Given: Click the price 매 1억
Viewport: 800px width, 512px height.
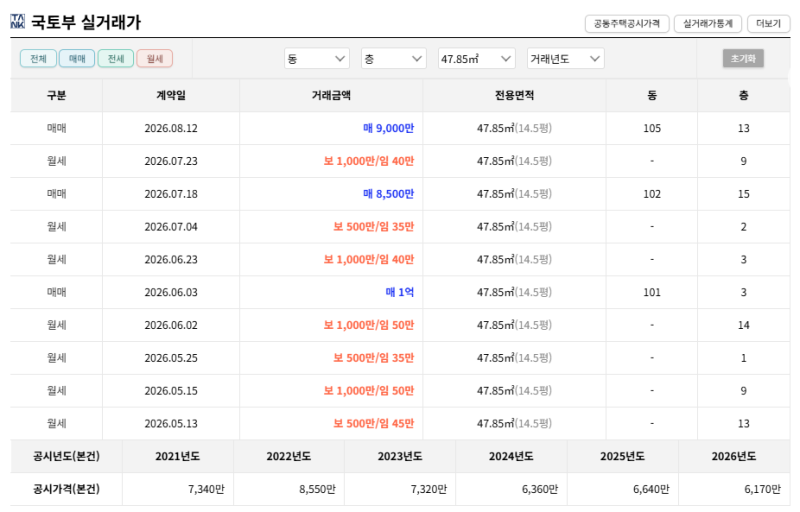Looking at the screenshot, I should pyautogui.click(x=399, y=293).
